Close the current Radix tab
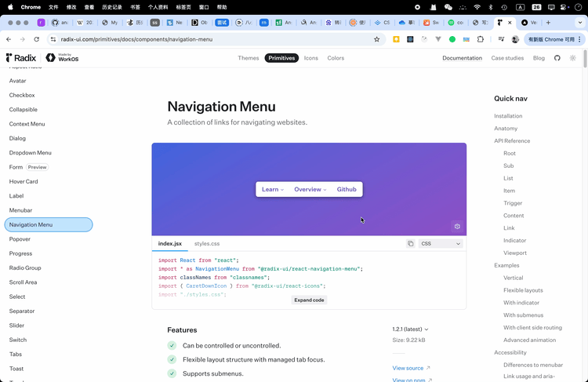Viewport: 588px width, 382px height. [510, 23]
